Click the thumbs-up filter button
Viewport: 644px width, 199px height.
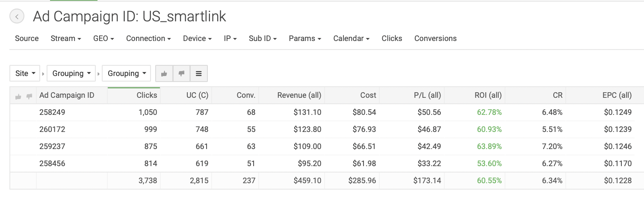pos(164,73)
